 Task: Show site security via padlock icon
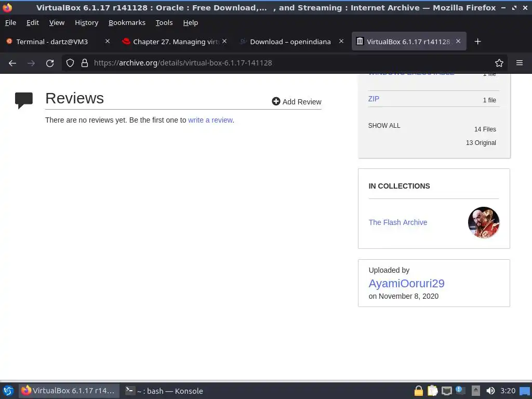(85, 63)
